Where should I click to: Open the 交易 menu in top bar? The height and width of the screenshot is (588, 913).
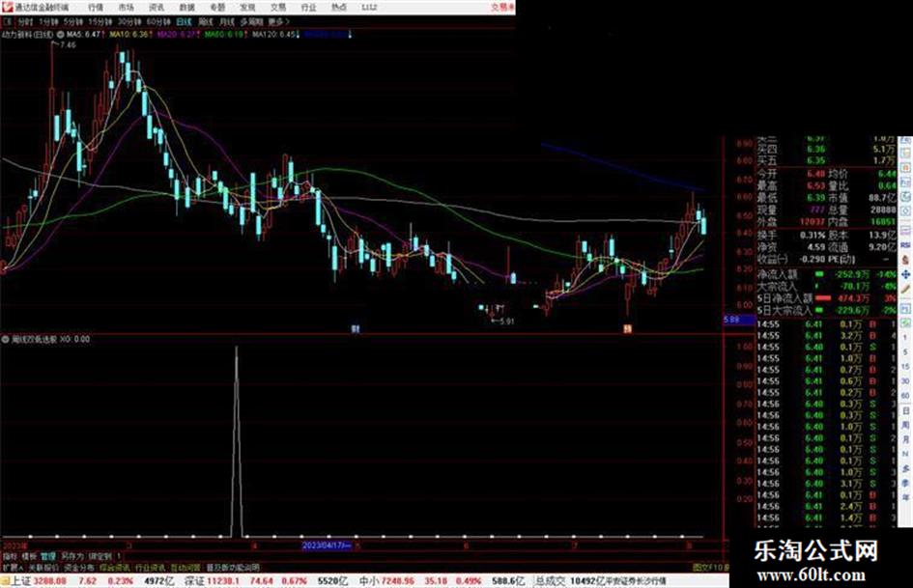pos(277,8)
